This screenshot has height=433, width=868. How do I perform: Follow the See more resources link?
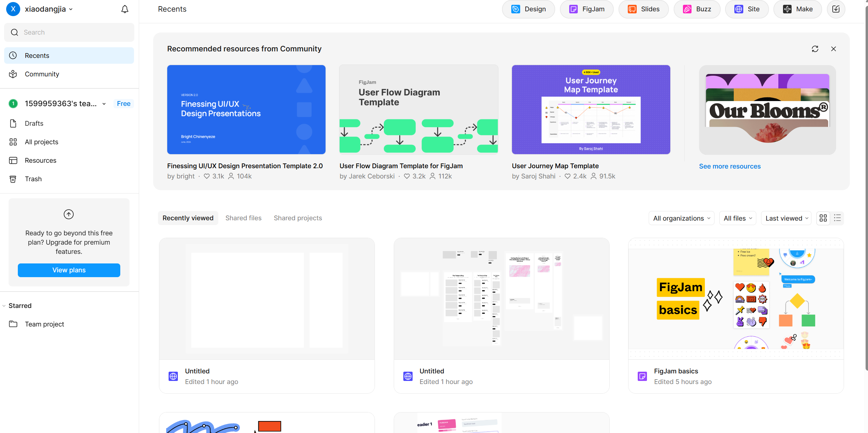pyautogui.click(x=730, y=166)
